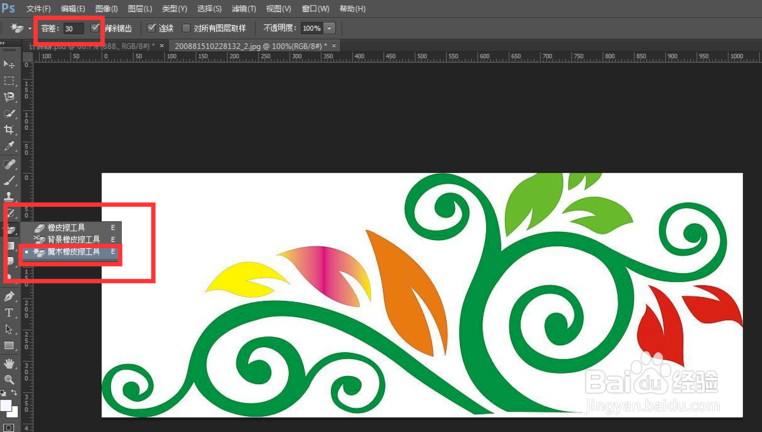Select the Lasso tool
Image resolution: width=762 pixels, height=432 pixels.
tap(9, 97)
